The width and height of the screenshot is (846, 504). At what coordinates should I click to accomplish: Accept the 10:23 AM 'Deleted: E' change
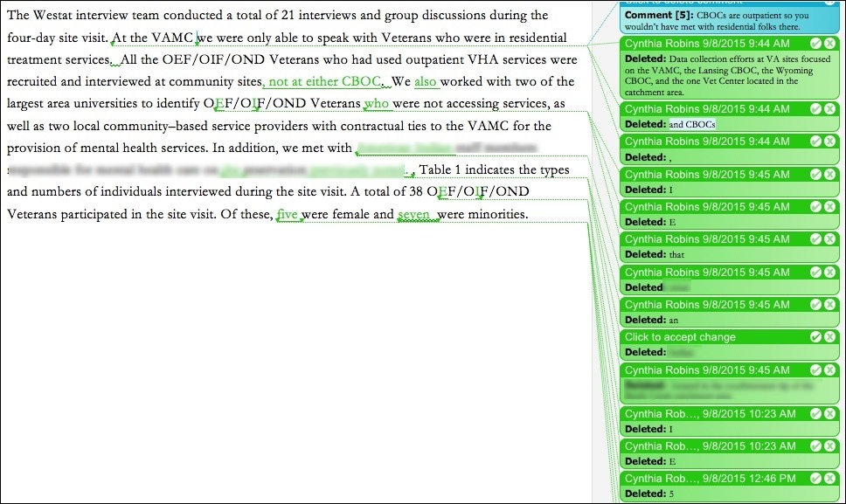point(815,446)
